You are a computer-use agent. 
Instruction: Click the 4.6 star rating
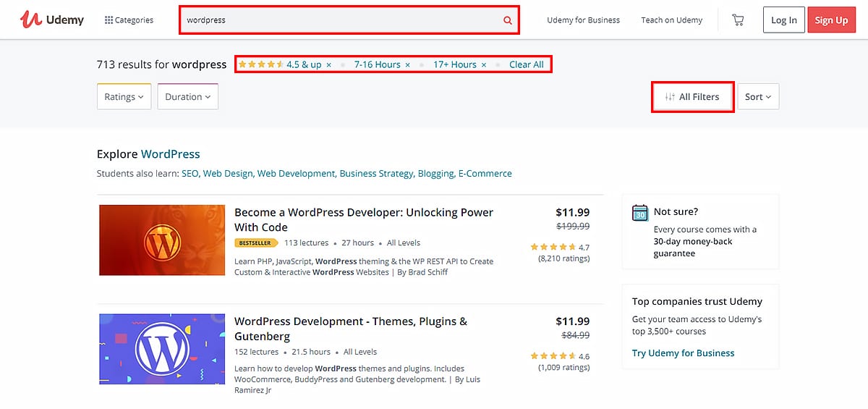coord(560,356)
